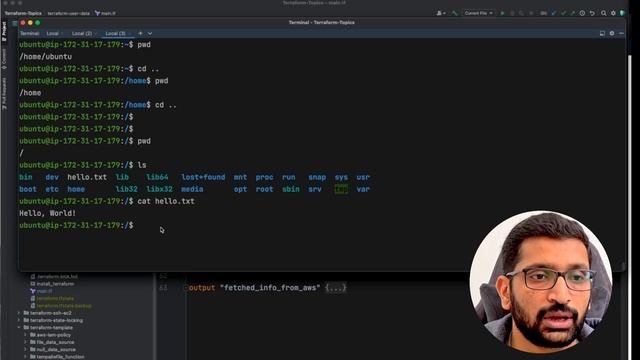
Task: Hide the terminal panel with minimize dash
Action: click(621, 33)
